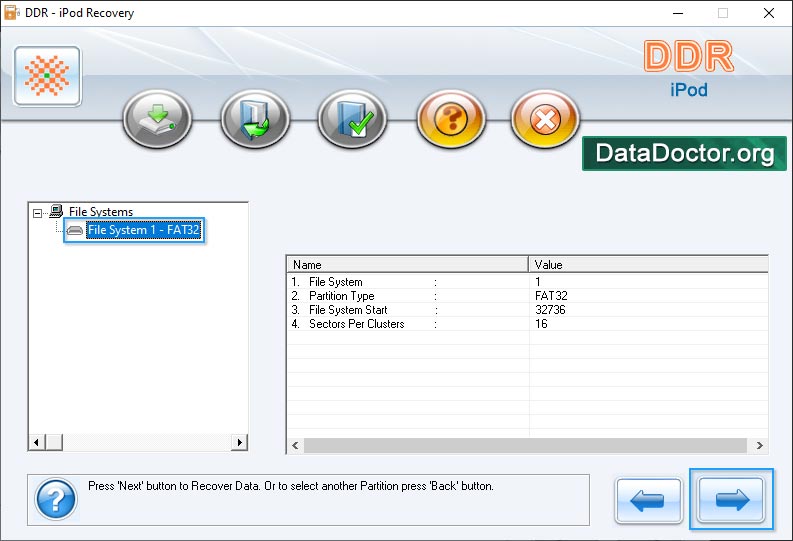Select File Systems root node
Viewport: 793px width, 541px height.
101,211
